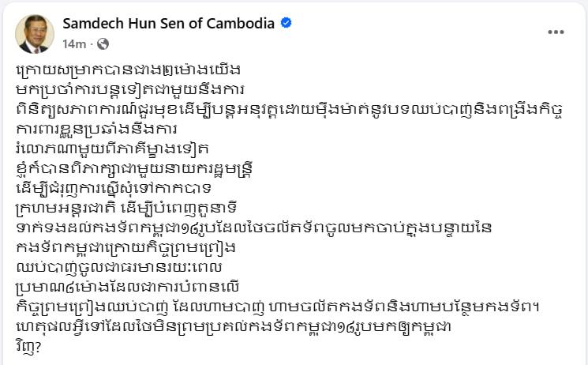Click post line starting 'កិច្ចព្រមព្រៀងឈប់បាញ់'
This screenshot has width=588, height=365.
point(279,307)
